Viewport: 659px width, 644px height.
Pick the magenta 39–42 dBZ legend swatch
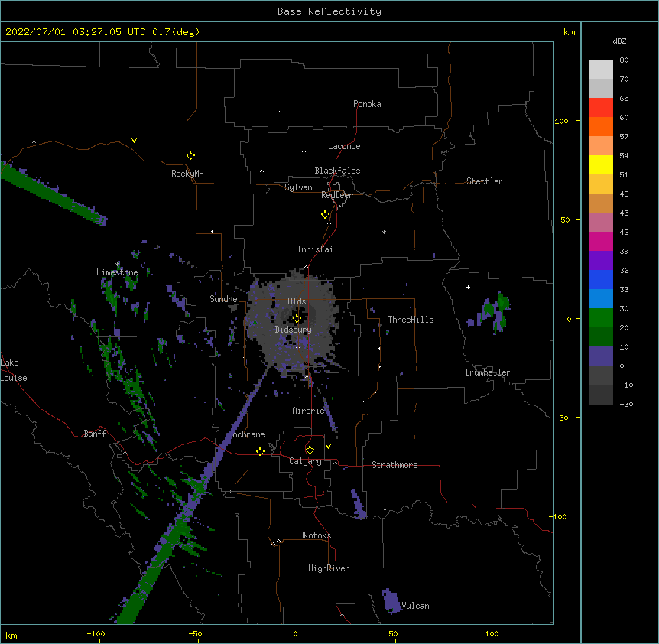[x=601, y=241]
